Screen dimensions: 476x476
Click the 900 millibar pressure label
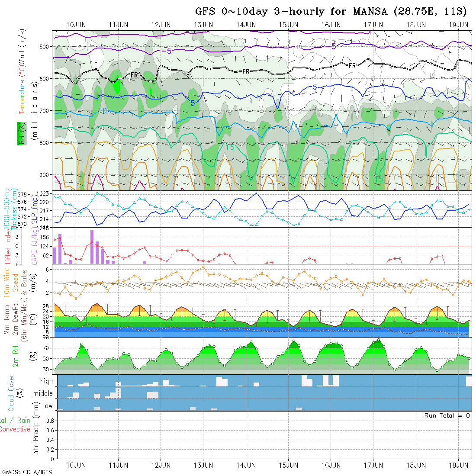click(x=44, y=175)
